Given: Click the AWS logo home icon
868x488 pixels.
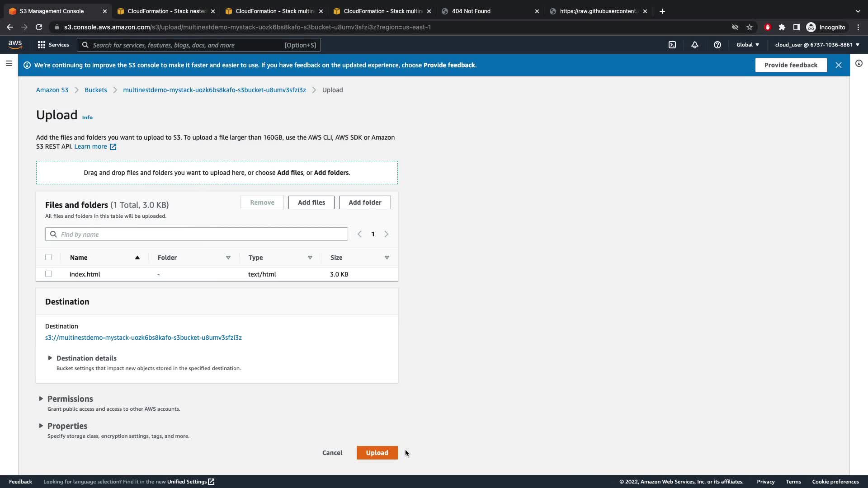Looking at the screenshot, I should click(x=15, y=44).
